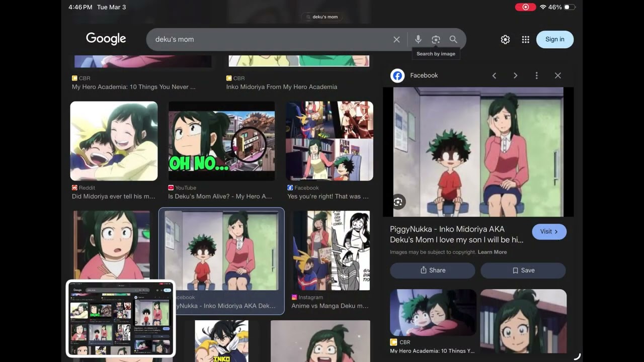Click 'My Hero Academia: 10 Things Y...' related caption

(432, 351)
